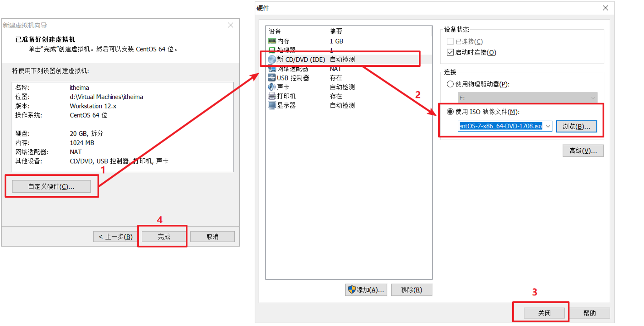Click version value Workstation 12.x
This screenshot has height=326, width=644.
click(93, 106)
